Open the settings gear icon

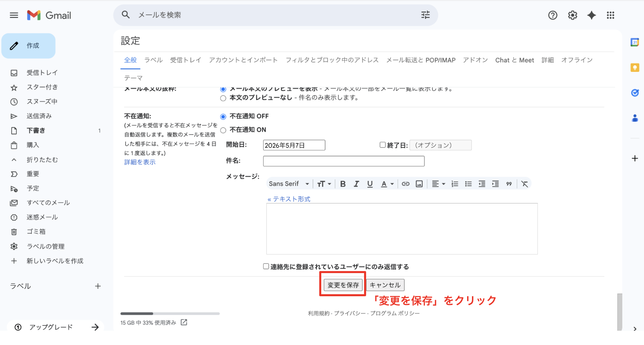pos(573,15)
